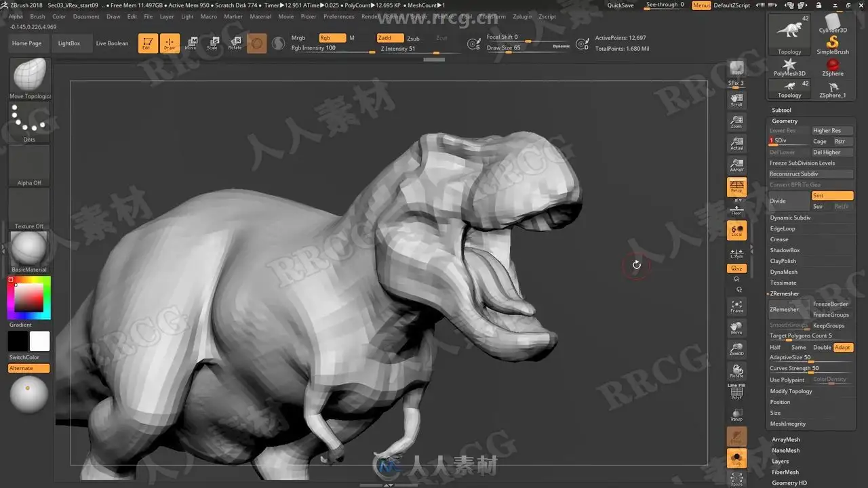Select the Rotate transform icon
The image size is (868, 488).
click(235, 43)
